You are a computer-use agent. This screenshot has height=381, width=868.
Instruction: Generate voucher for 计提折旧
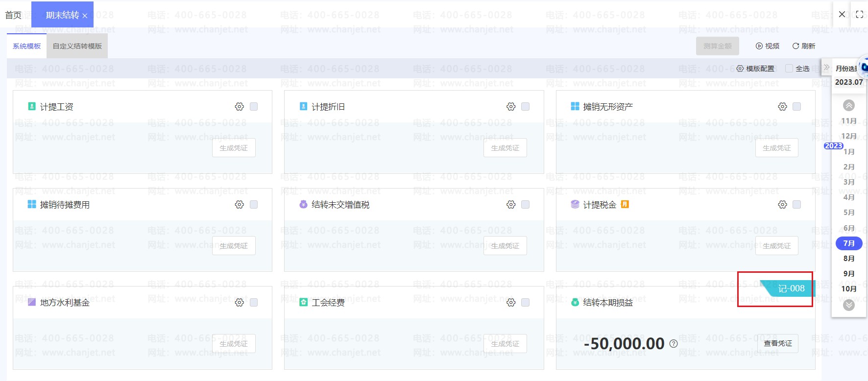(x=505, y=148)
